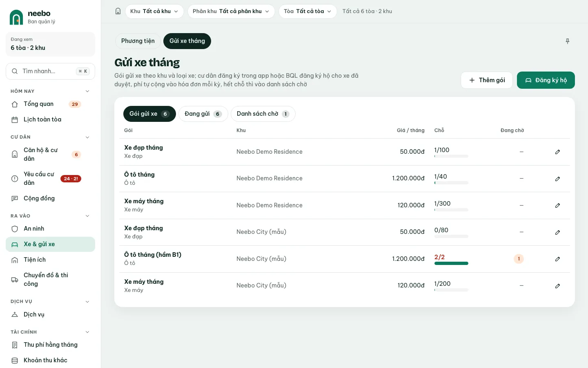Edit the Xe đạp tháng Neebo Demo Residence package
The height and width of the screenshot is (368, 588).
[557, 152]
